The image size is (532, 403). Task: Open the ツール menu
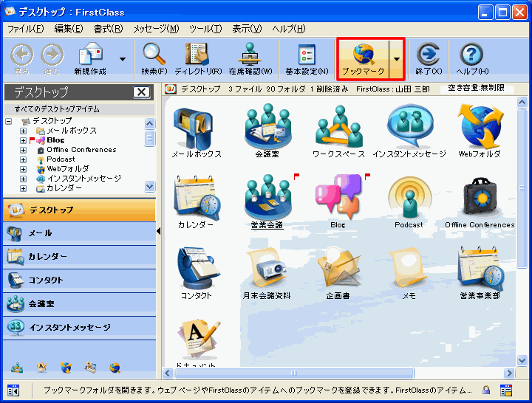click(205, 29)
